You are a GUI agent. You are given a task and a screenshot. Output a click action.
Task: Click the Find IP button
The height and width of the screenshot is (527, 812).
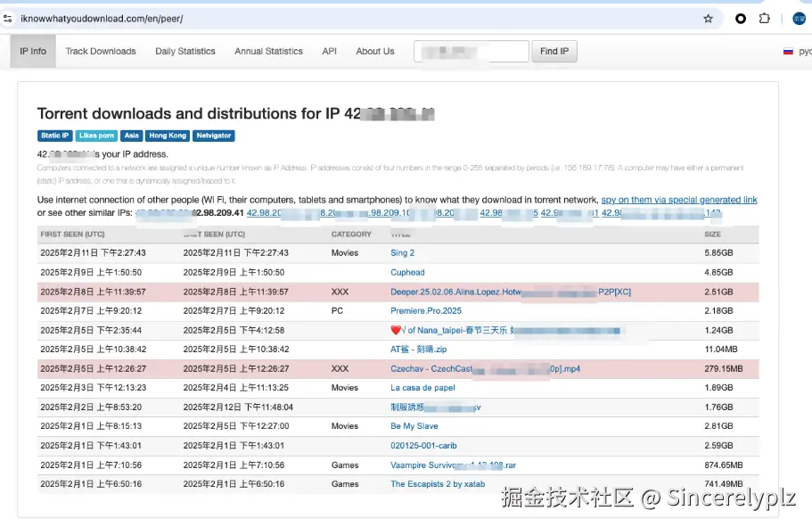tap(554, 52)
